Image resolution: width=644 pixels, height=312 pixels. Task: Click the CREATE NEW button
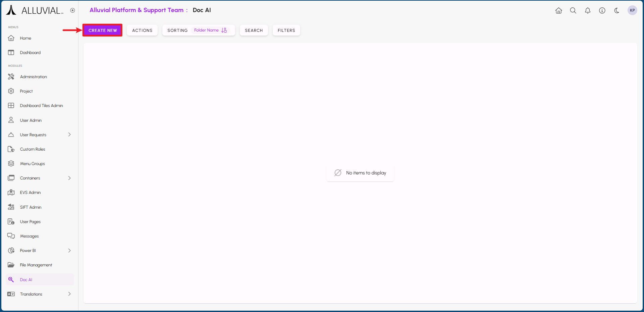click(x=103, y=30)
